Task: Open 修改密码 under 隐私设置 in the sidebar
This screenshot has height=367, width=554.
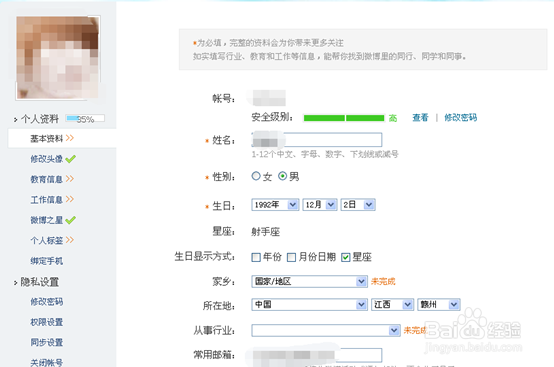Action: coord(47,302)
